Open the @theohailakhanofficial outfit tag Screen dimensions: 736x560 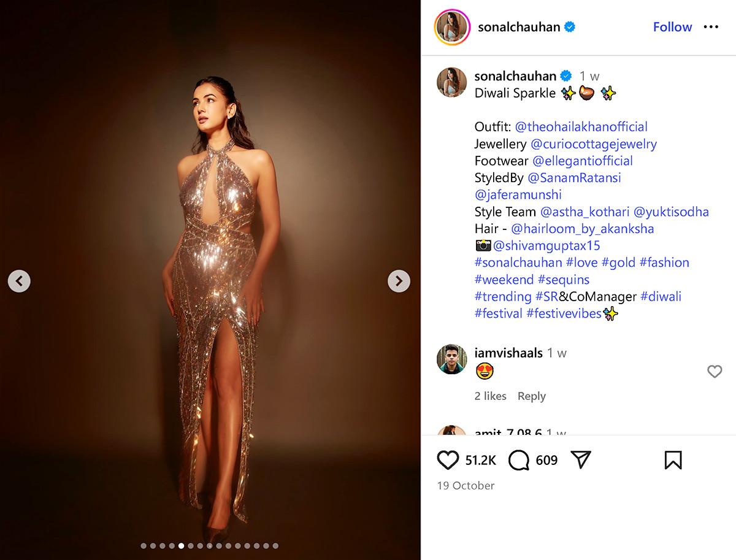(581, 127)
